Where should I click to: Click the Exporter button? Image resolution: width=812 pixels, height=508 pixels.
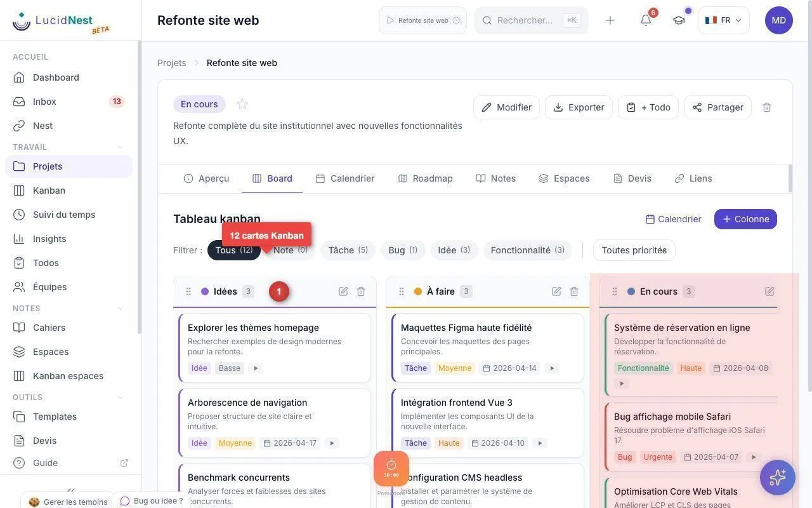[579, 107]
